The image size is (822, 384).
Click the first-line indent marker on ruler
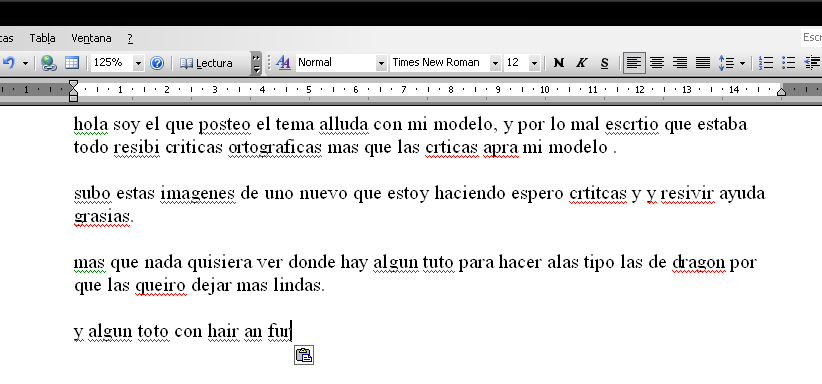(73, 84)
